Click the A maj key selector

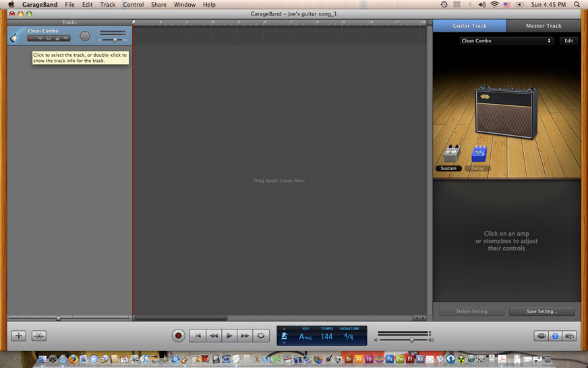click(x=305, y=336)
